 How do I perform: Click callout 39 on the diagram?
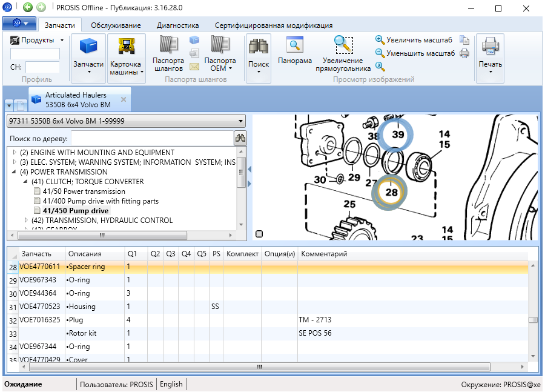[x=398, y=135]
